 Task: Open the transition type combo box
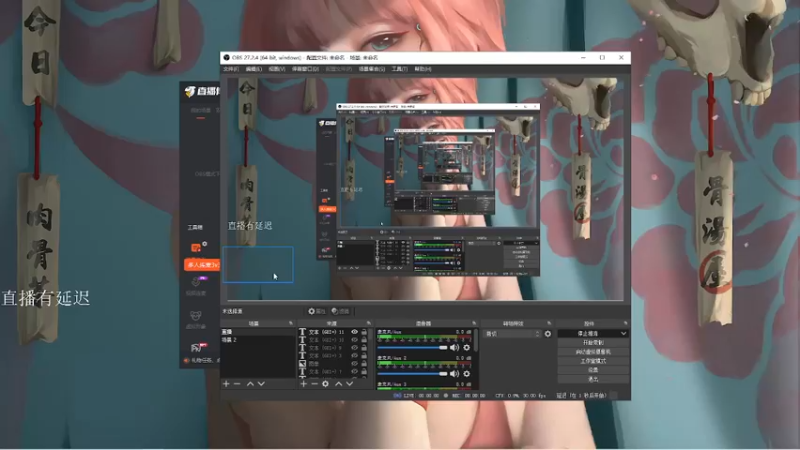click(x=512, y=334)
